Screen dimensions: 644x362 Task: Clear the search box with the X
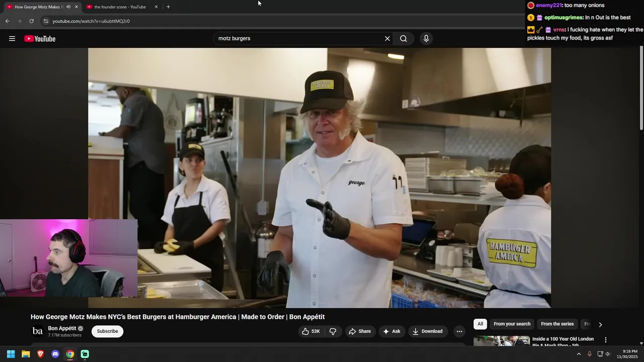coord(387,39)
